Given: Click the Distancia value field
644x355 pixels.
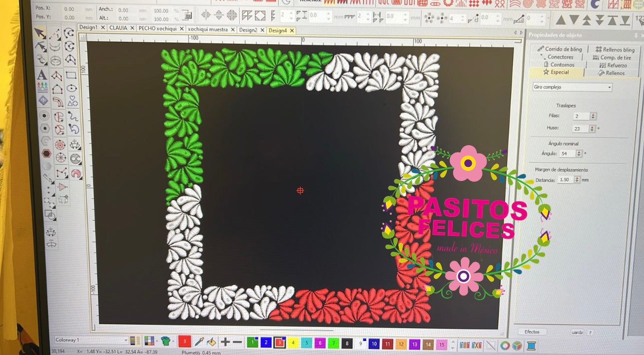Looking at the screenshot, I should point(565,179).
